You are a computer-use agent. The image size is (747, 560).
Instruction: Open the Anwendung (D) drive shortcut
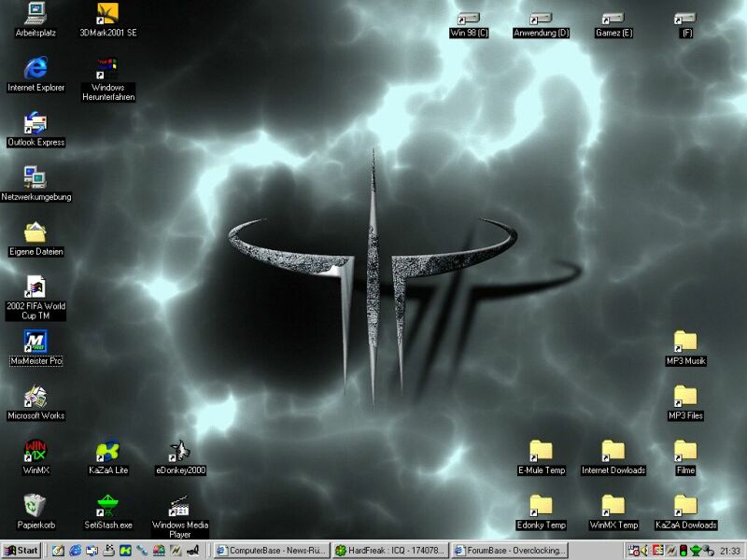[542, 25]
